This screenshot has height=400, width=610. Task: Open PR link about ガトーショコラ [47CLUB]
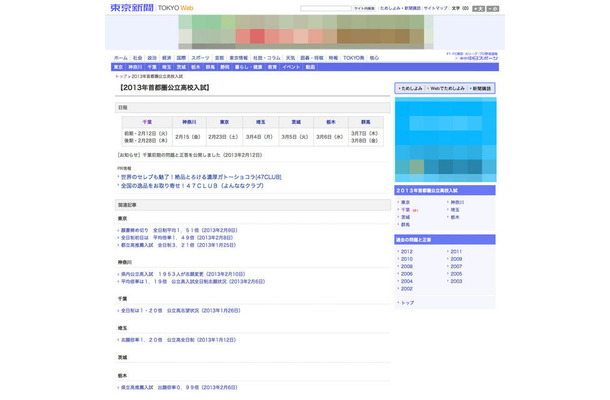201,177
